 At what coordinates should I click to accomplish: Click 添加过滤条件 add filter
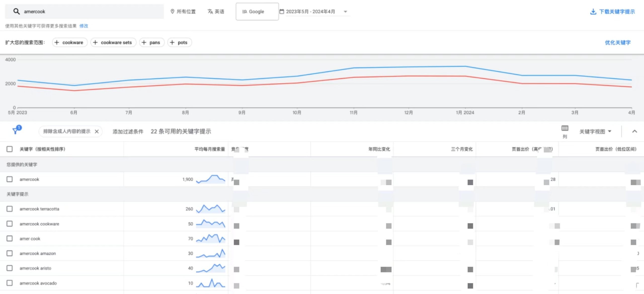point(128,131)
